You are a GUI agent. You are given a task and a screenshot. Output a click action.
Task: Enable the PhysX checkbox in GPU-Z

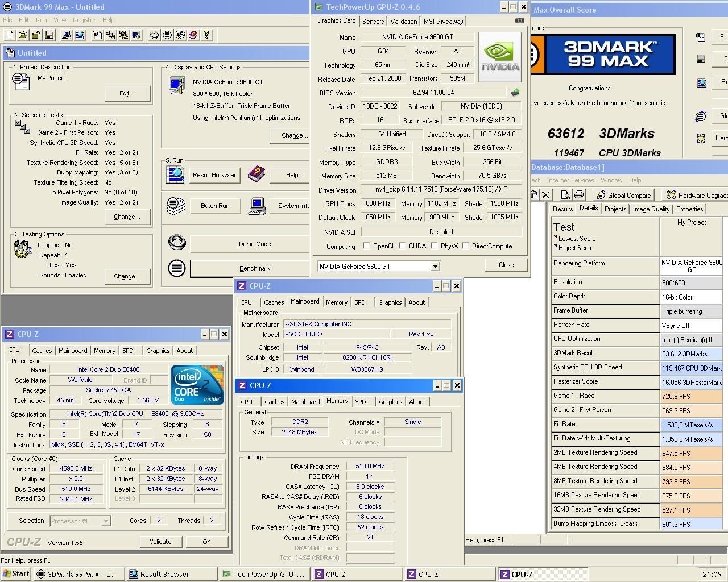pos(434,246)
